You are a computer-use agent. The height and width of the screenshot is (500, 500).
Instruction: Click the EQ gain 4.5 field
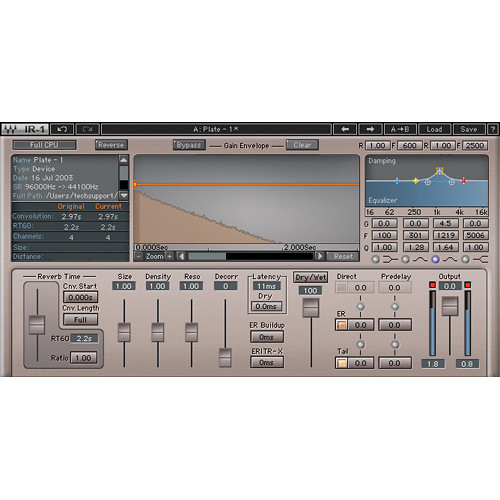[446, 223]
